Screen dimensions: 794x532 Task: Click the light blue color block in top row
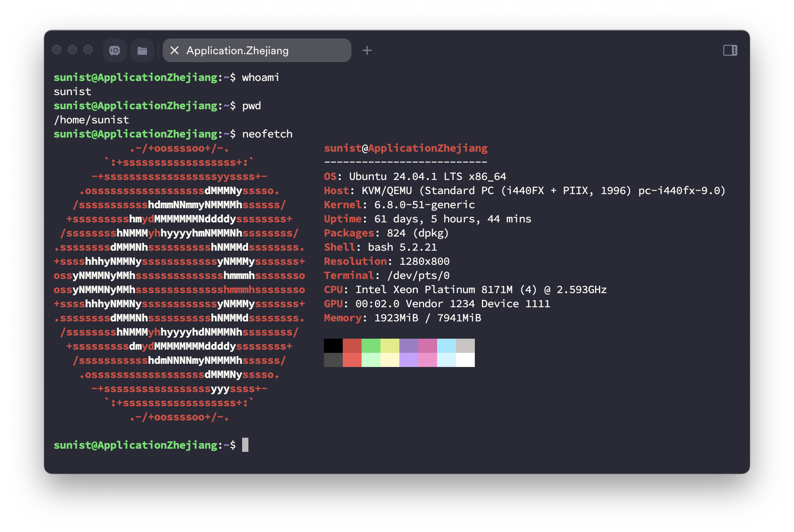click(x=447, y=346)
